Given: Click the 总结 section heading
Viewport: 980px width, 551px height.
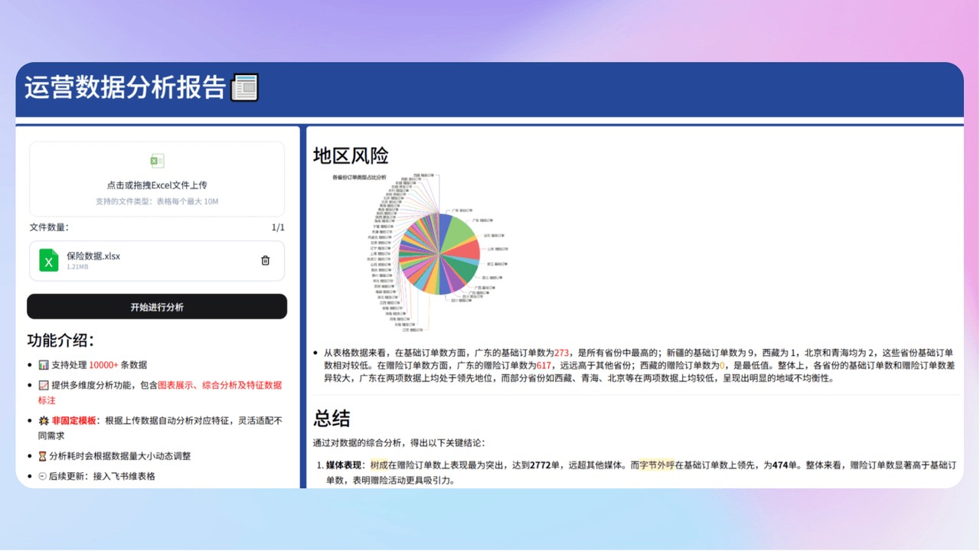Looking at the screenshot, I should point(332,419).
